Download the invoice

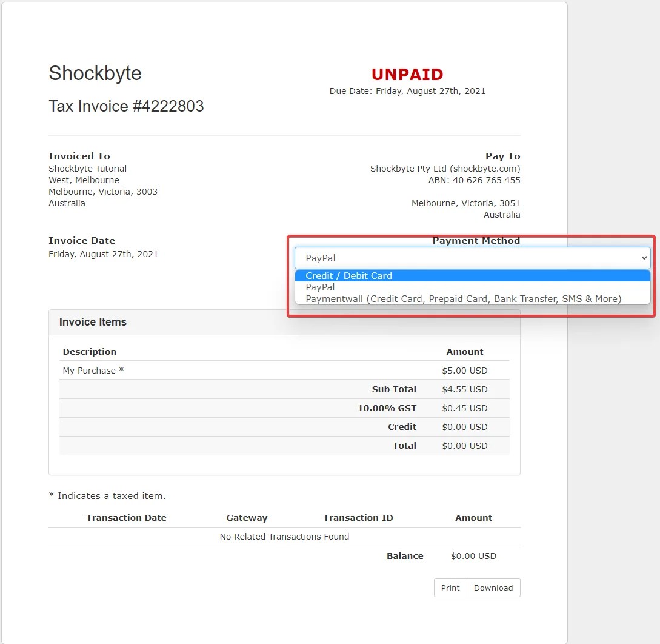tap(493, 588)
